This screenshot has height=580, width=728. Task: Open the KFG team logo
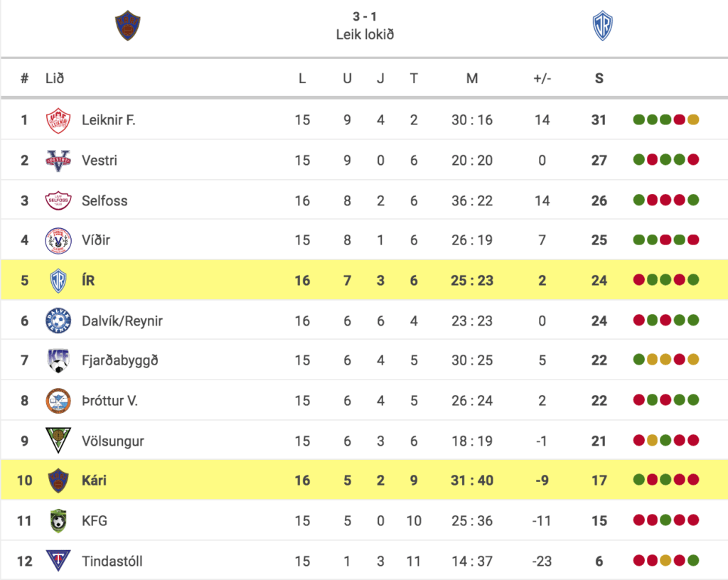point(58,520)
